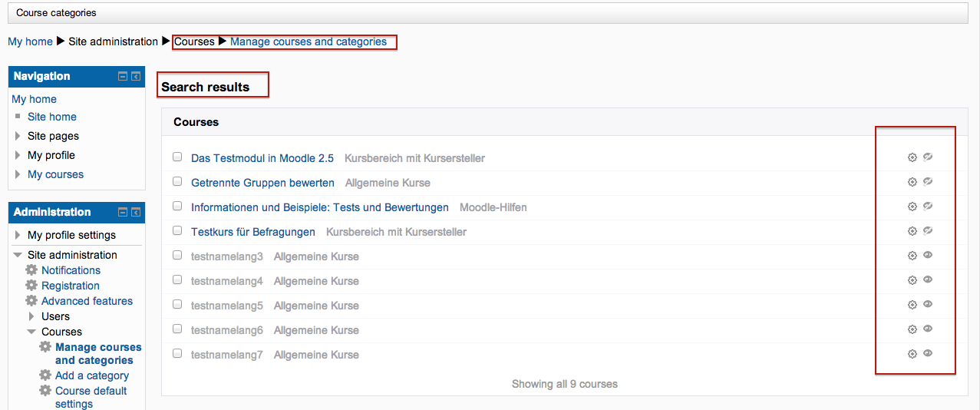Check the box for Informationen und Beispiele course

click(177, 206)
